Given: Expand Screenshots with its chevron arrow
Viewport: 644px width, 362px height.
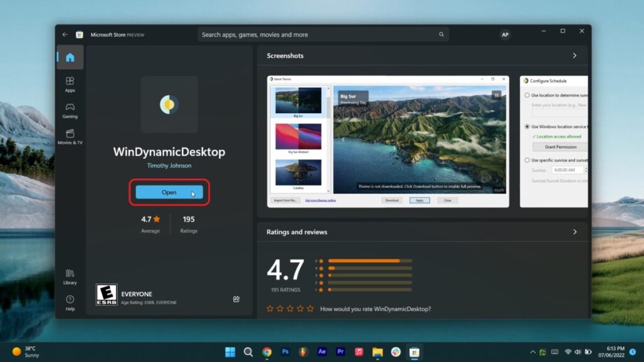Looking at the screenshot, I should point(575,55).
